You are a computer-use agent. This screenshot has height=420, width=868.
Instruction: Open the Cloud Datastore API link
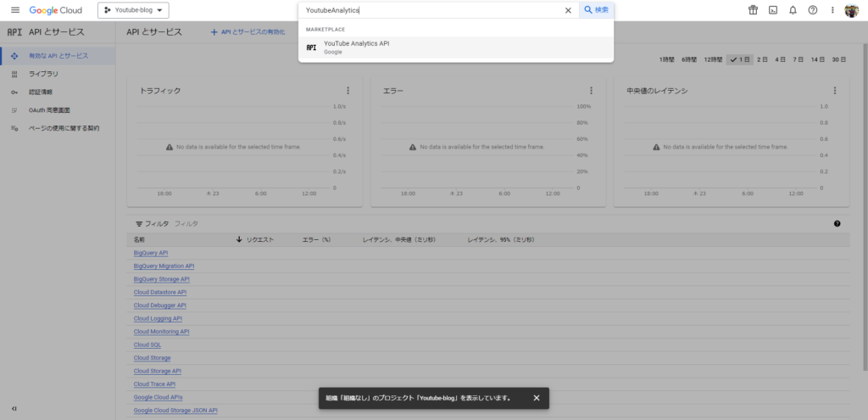[160, 292]
